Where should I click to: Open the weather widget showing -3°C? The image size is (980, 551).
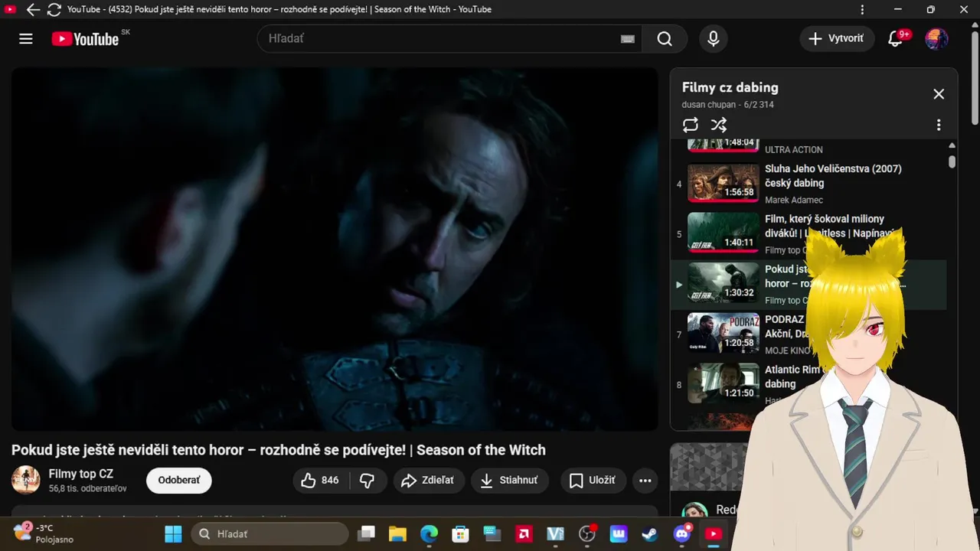44,533
